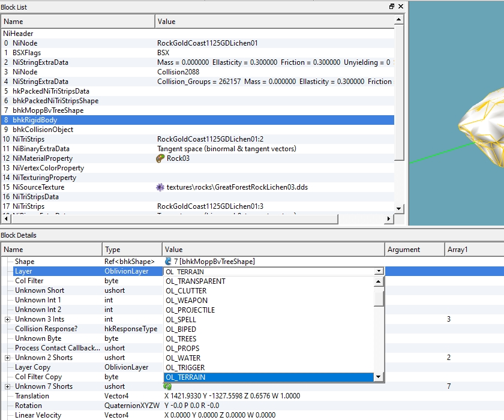Select block 14 NiTexturingProperty

pyautogui.click(x=197, y=178)
